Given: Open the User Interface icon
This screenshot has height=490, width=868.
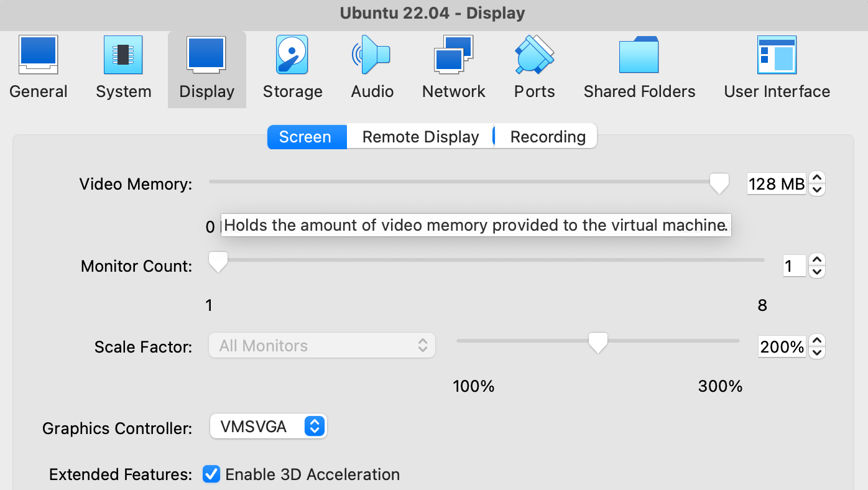Looking at the screenshot, I should (777, 55).
